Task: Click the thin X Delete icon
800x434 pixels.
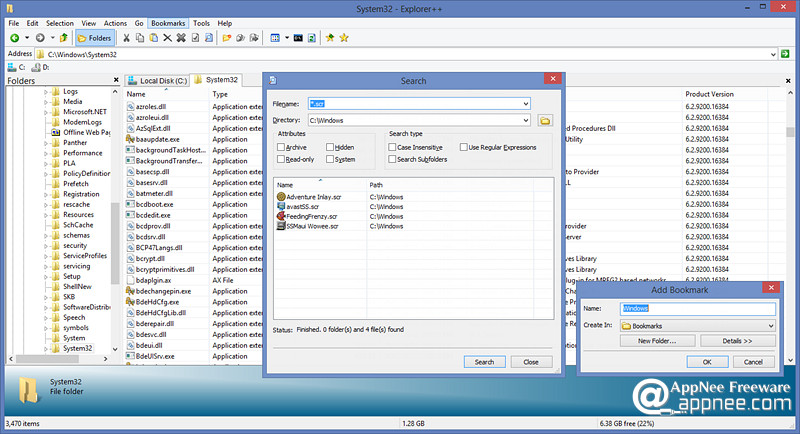Action: [167, 38]
